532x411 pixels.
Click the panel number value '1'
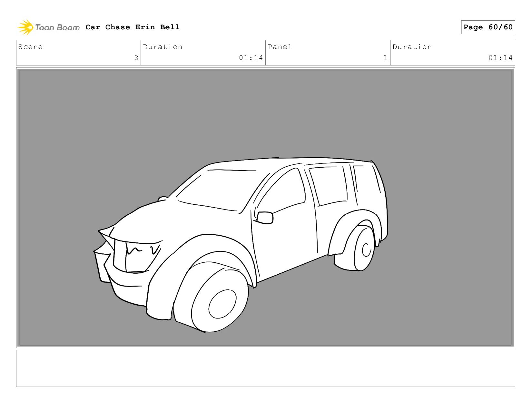tap(386, 58)
